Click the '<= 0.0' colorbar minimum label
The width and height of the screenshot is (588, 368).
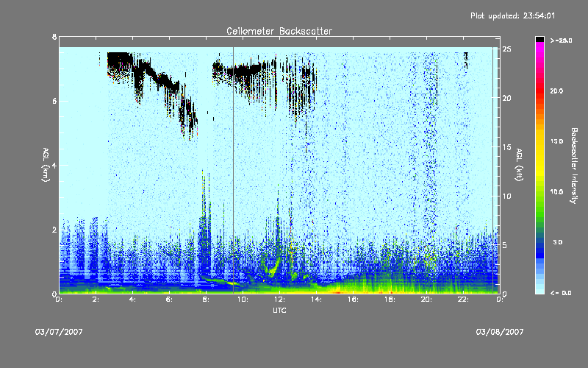tap(562, 293)
